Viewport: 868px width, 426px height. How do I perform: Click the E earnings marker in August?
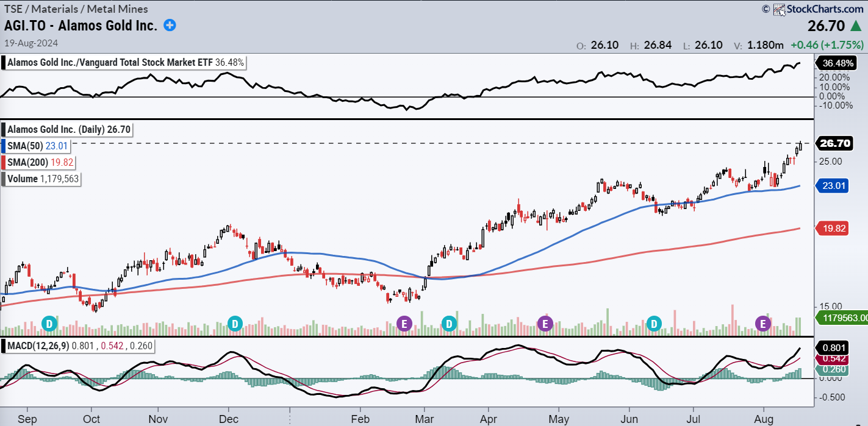pos(762,323)
